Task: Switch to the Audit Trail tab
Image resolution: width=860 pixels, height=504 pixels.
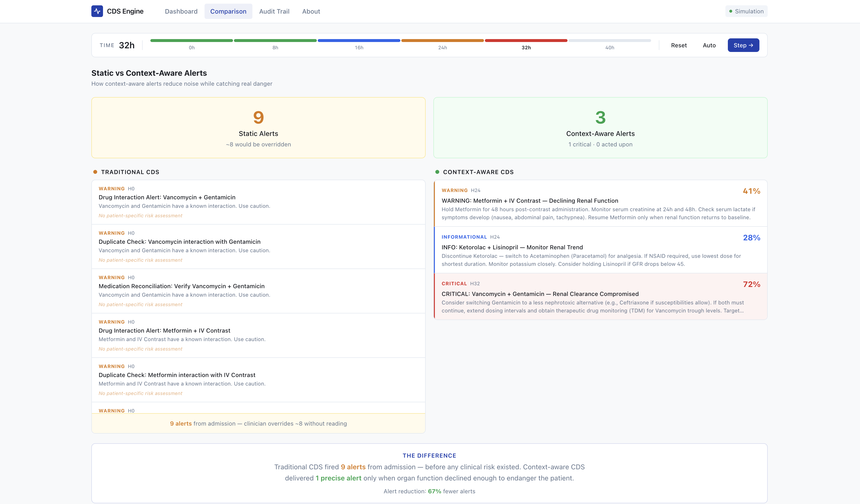Action: [x=274, y=11]
